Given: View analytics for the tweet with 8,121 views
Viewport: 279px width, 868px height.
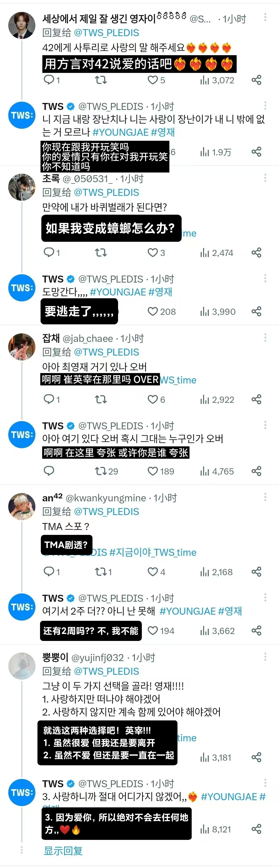Looking at the screenshot, I should coord(215,829).
